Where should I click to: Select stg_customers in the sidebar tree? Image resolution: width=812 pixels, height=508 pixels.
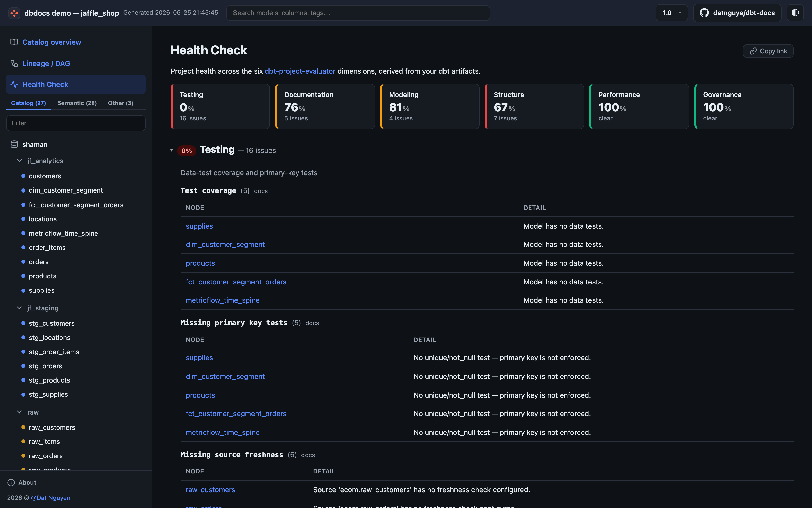pyautogui.click(x=52, y=323)
